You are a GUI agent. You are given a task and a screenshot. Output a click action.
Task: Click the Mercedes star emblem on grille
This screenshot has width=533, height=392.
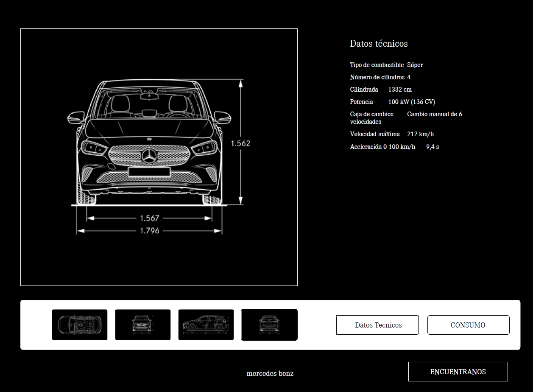click(149, 157)
